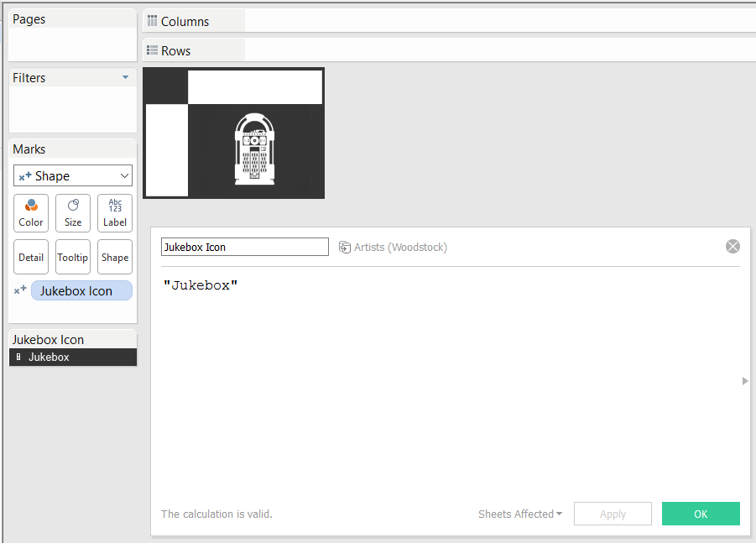Select the Jukebox legend entry
This screenshot has height=543, width=756.
tap(73, 358)
